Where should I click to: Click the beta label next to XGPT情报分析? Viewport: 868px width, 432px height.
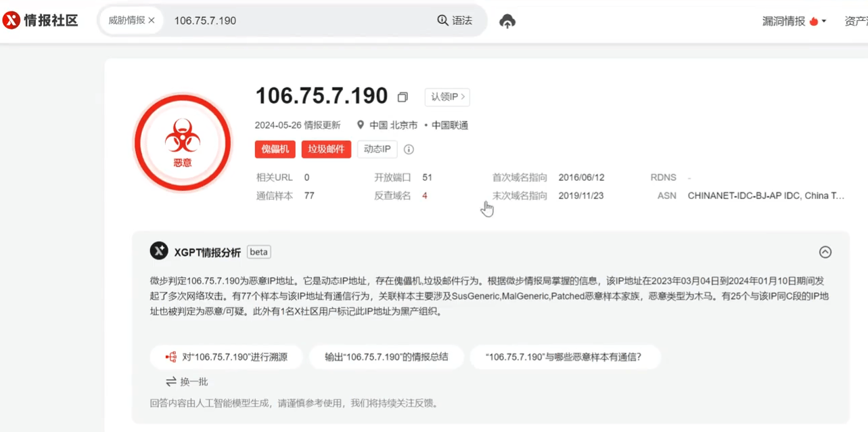[x=259, y=252]
